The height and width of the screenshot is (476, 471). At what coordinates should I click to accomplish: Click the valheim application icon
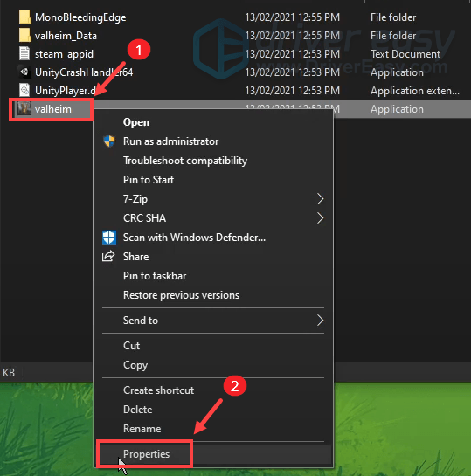[24, 108]
